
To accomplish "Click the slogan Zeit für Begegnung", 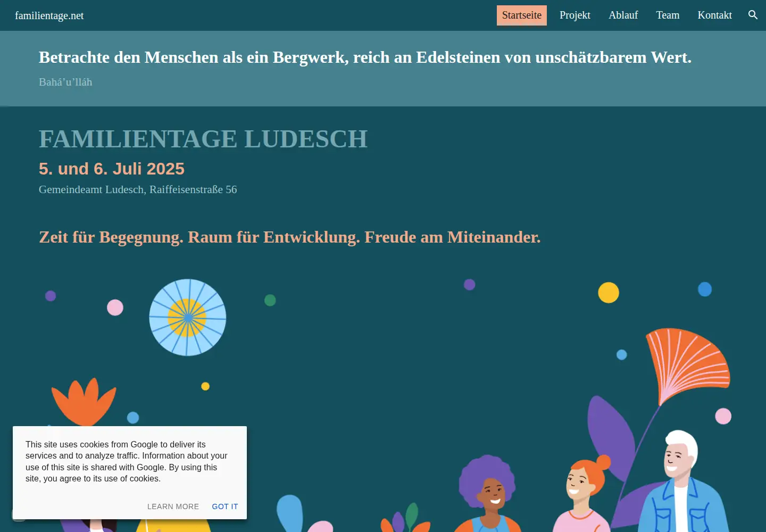I will coord(290,237).
